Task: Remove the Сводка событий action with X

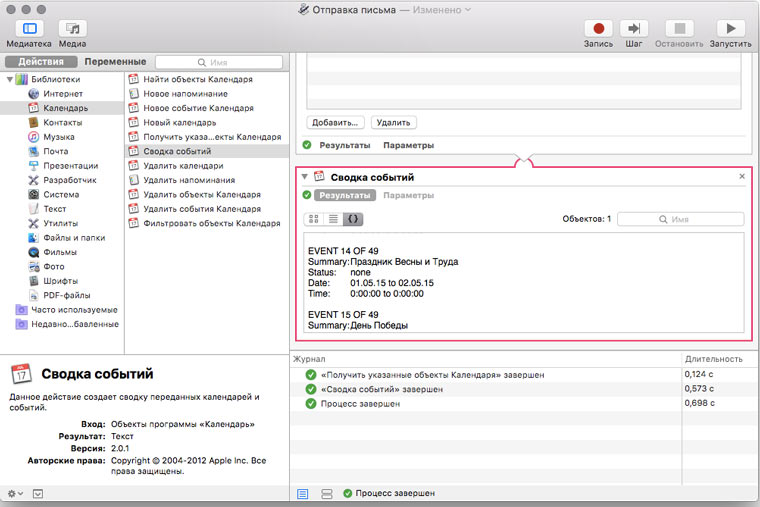Action: [742, 176]
